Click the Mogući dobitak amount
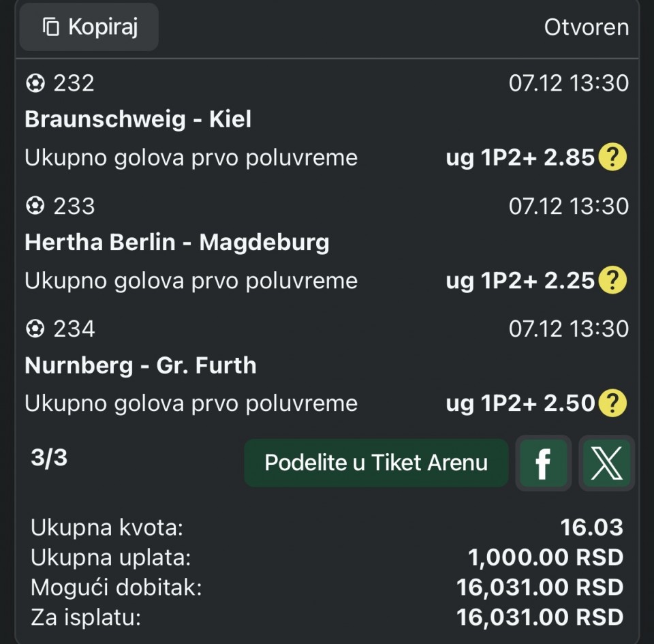The height and width of the screenshot is (644, 654). (x=540, y=587)
